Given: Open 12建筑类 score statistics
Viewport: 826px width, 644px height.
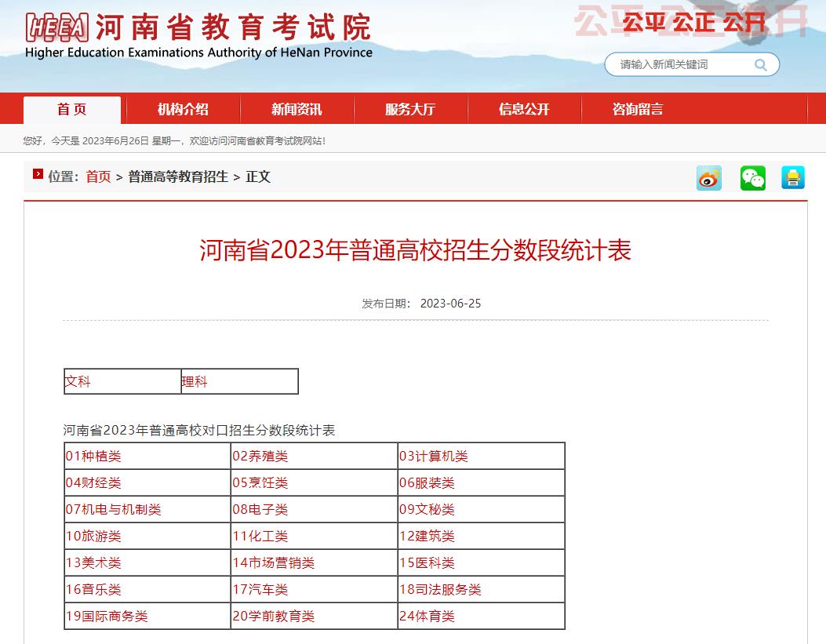Looking at the screenshot, I should [x=427, y=536].
